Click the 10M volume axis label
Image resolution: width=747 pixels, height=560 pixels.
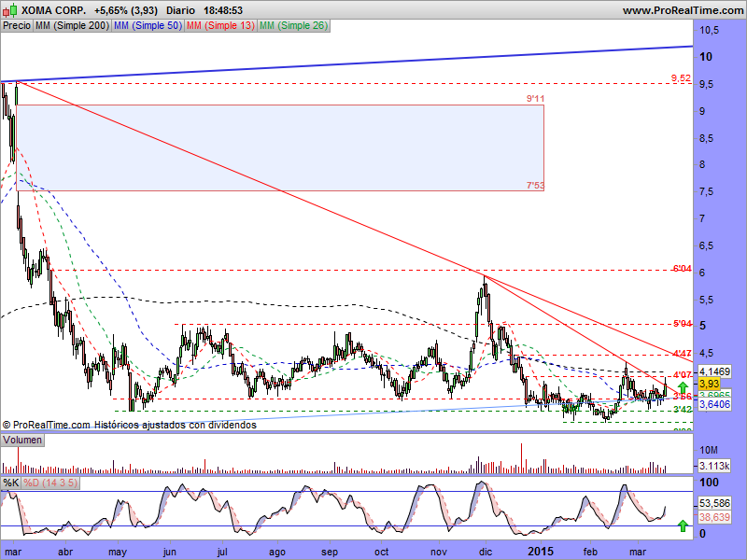point(709,451)
